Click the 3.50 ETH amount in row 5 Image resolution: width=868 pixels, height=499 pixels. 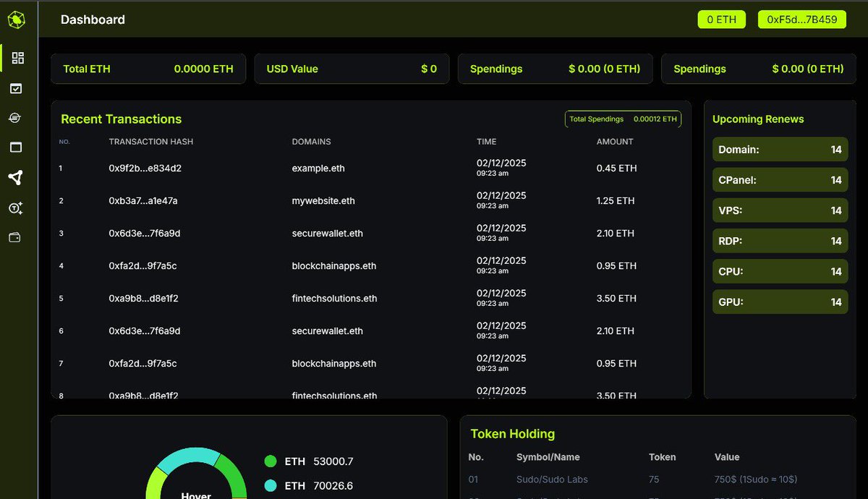point(617,299)
